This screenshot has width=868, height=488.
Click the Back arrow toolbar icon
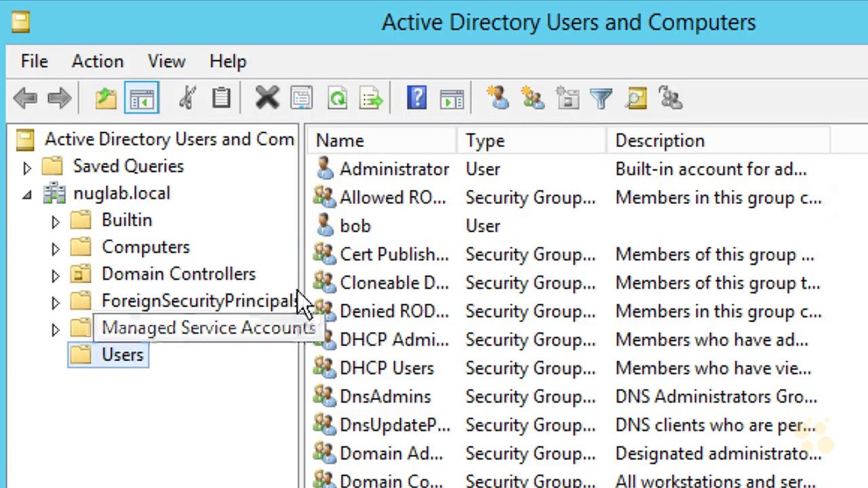click(25, 99)
